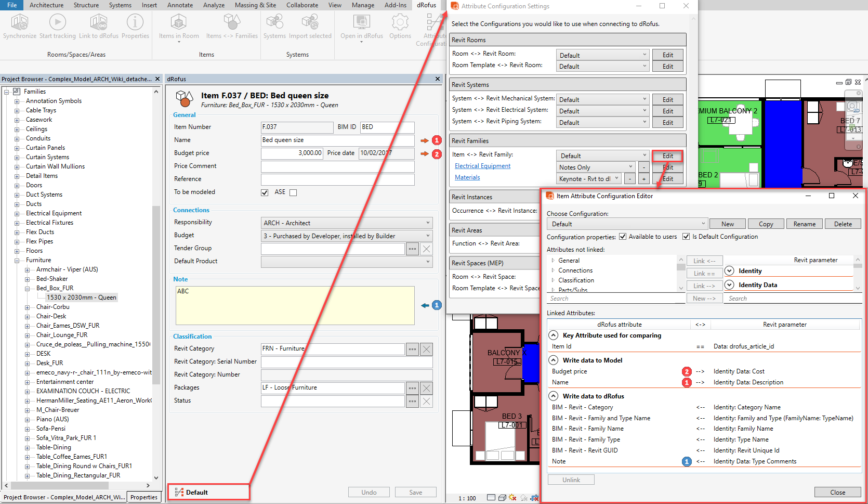Select the 1530 x 2030mm Queen type
The width and height of the screenshot is (868, 504).
(82, 298)
